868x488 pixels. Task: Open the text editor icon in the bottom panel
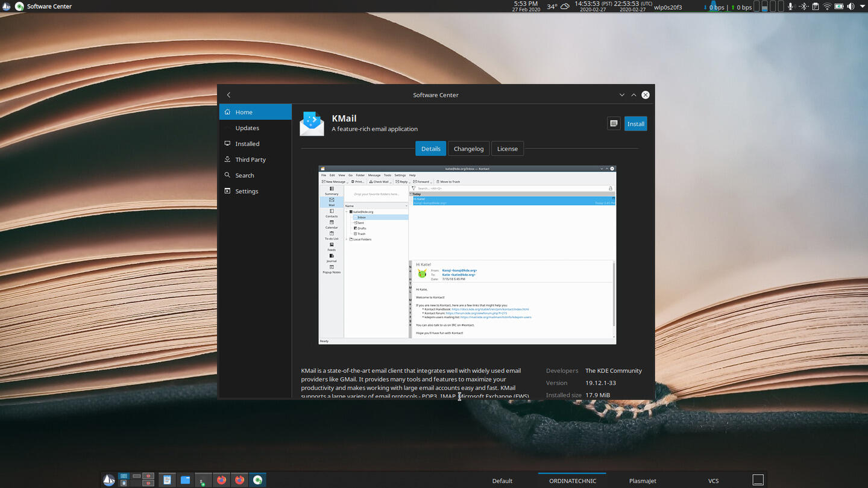(167, 480)
